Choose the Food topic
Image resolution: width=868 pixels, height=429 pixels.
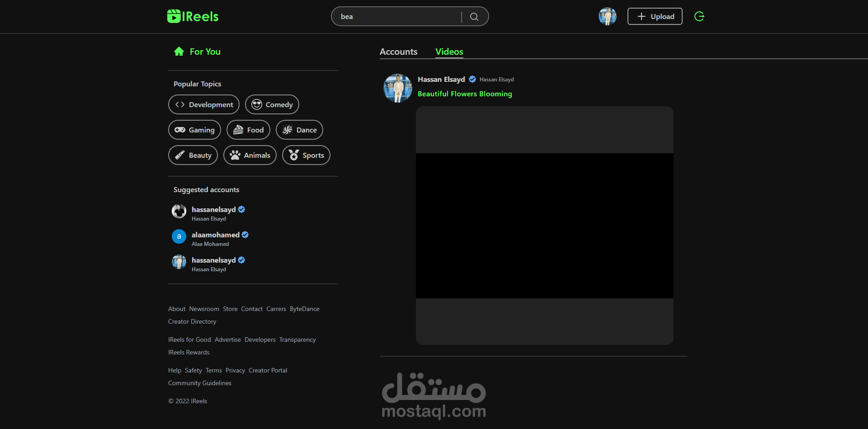tap(248, 130)
